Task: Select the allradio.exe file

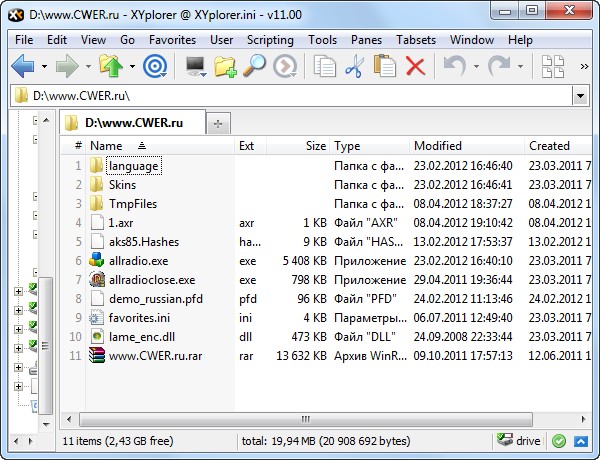Action: pos(138,260)
